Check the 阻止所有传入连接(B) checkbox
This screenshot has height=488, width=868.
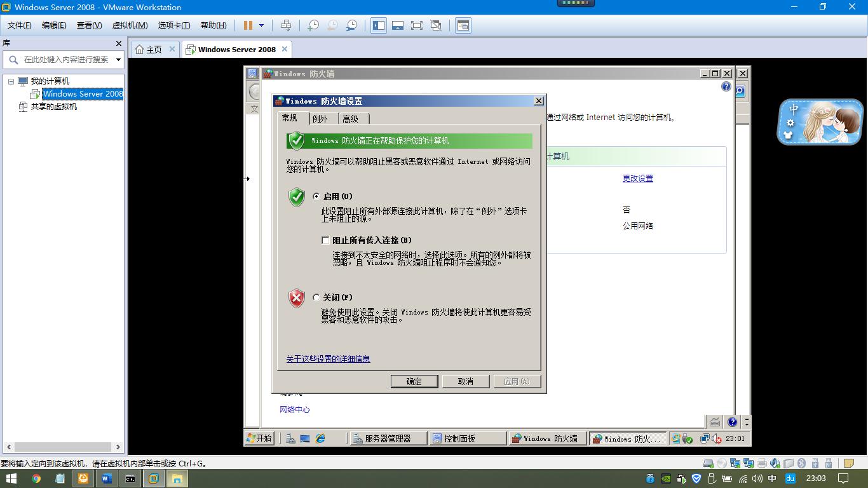tap(325, 240)
